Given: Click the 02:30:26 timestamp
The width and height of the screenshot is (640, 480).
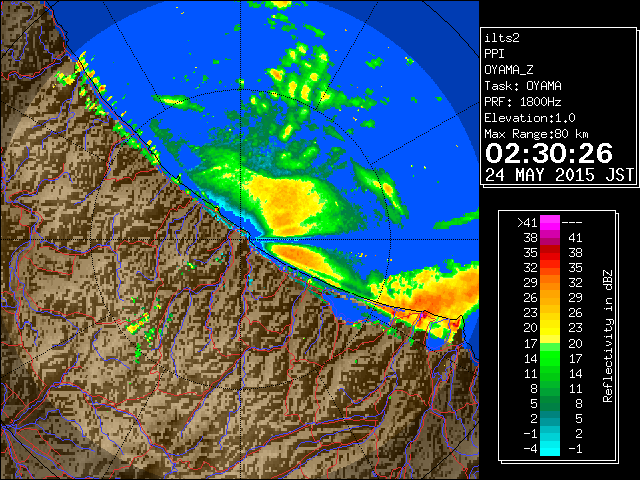Looking at the screenshot, I should 549,153.
